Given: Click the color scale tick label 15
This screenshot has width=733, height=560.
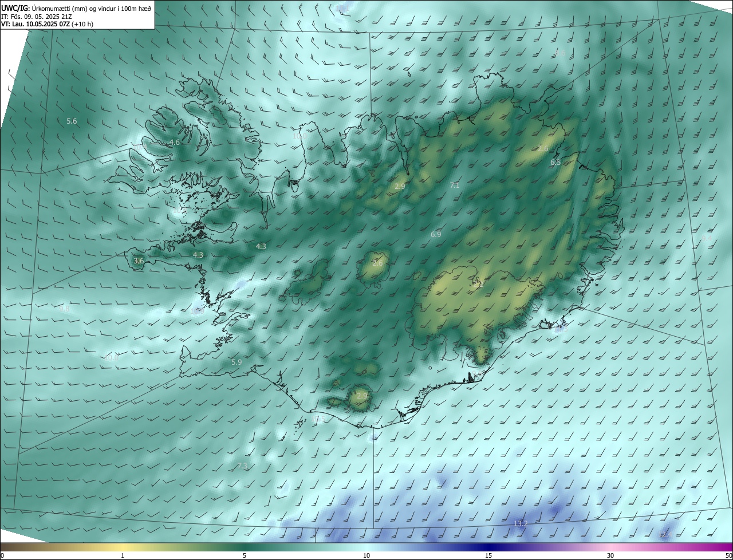Looking at the screenshot, I should 488,555.
